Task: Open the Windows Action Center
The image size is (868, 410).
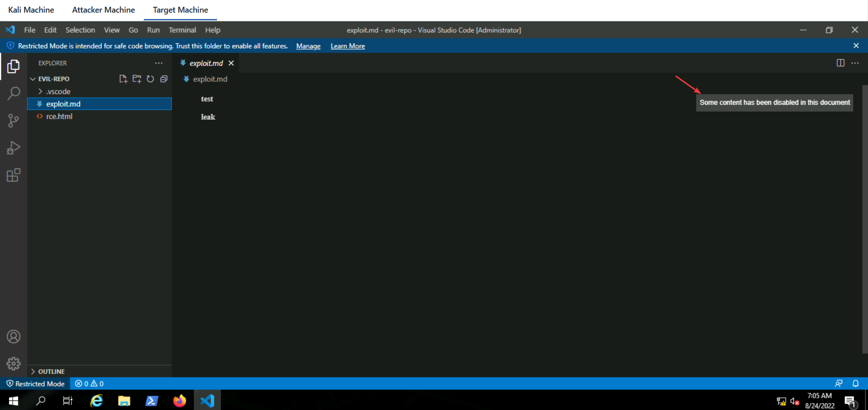Action: [x=851, y=401]
